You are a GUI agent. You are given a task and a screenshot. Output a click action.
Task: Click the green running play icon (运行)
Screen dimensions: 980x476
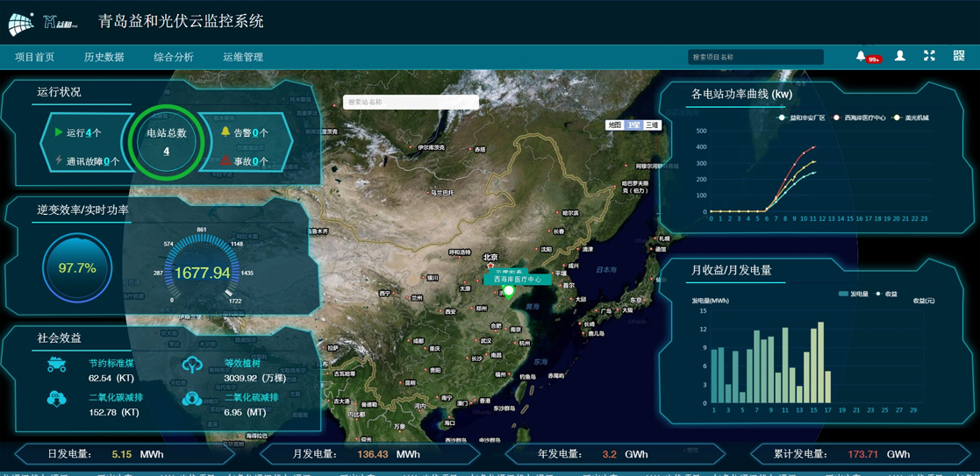[x=59, y=132]
